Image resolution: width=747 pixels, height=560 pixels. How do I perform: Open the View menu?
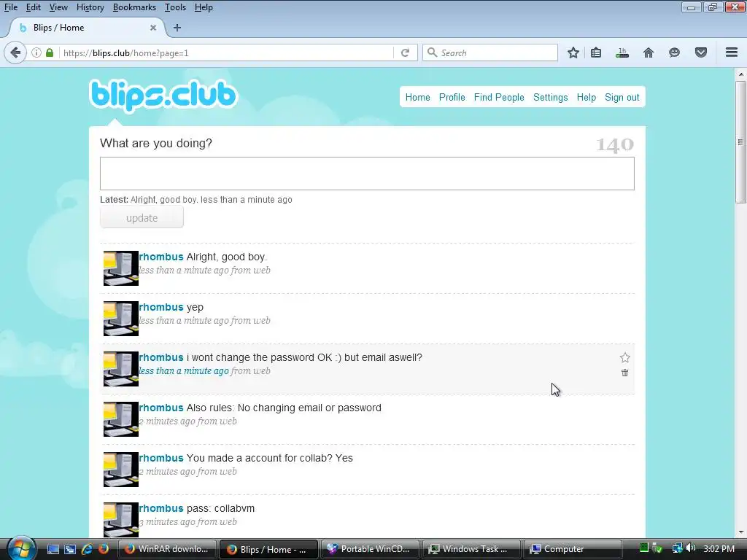click(x=58, y=7)
